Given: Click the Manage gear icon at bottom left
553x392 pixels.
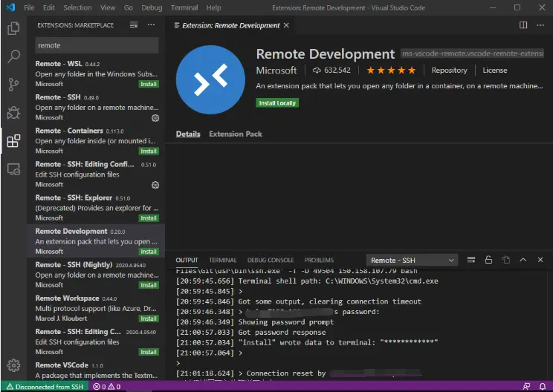Looking at the screenshot, I should tap(13, 365).
